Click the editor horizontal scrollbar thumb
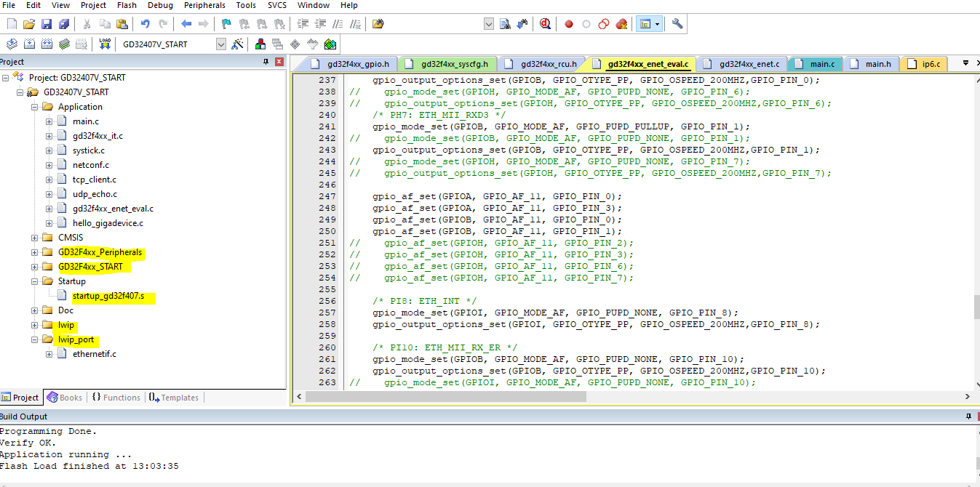980x487 pixels. 446,397
